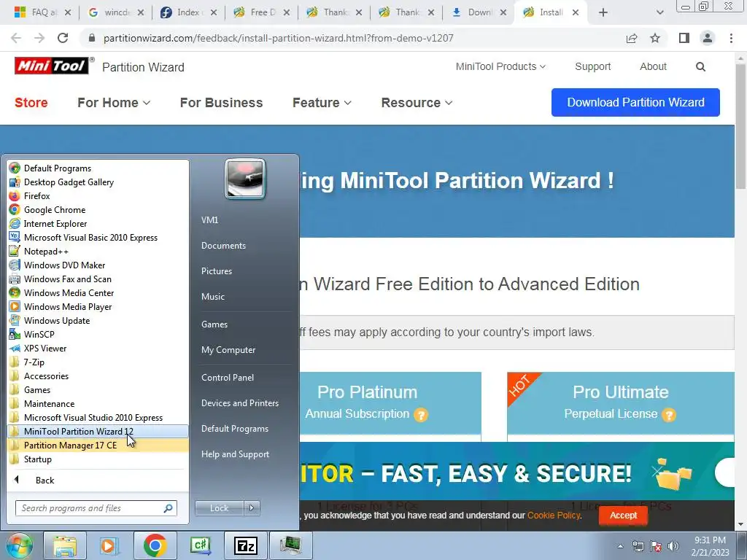Open Internet Explorer entry

coord(98,223)
